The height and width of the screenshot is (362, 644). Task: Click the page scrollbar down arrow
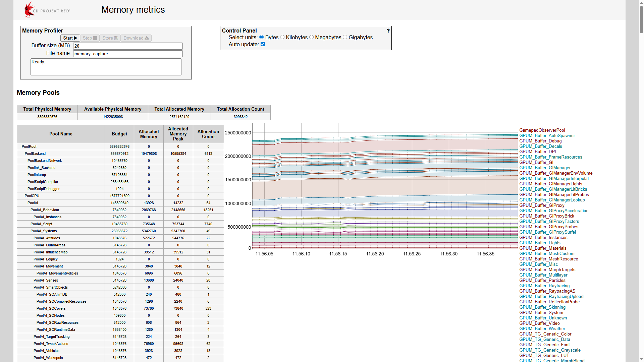click(641, 359)
